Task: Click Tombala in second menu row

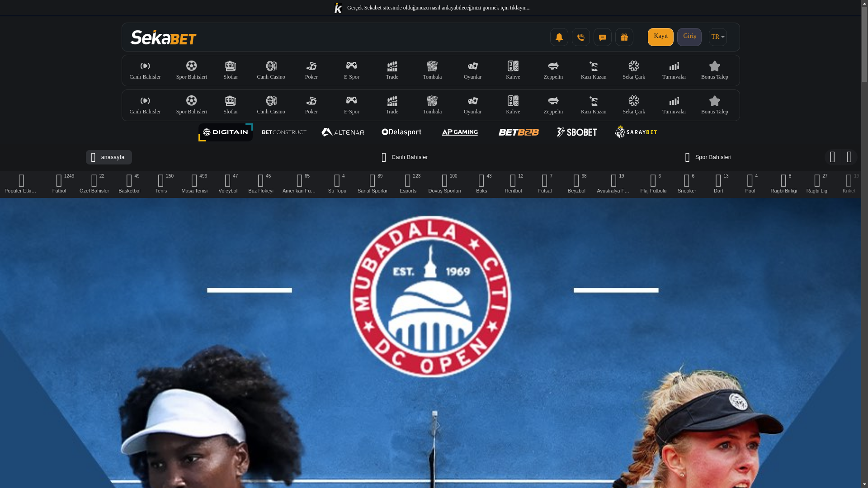Action: click(x=432, y=105)
